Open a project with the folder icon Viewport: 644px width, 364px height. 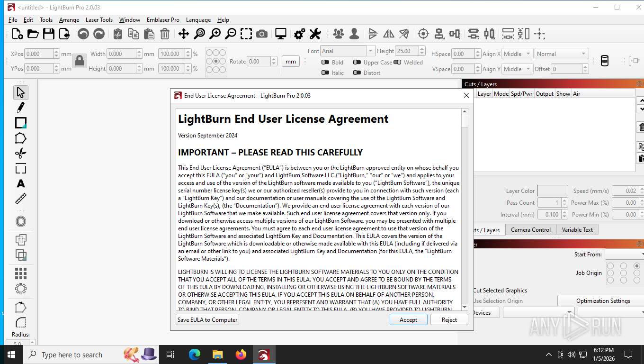pyautogui.click(x=33, y=34)
